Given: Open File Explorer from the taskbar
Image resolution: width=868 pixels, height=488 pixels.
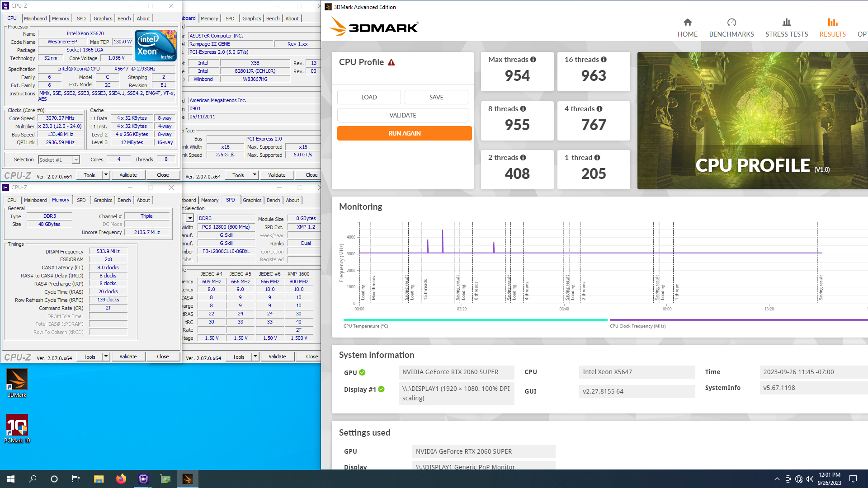Looking at the screenshot, I should [x=99, y=479].
